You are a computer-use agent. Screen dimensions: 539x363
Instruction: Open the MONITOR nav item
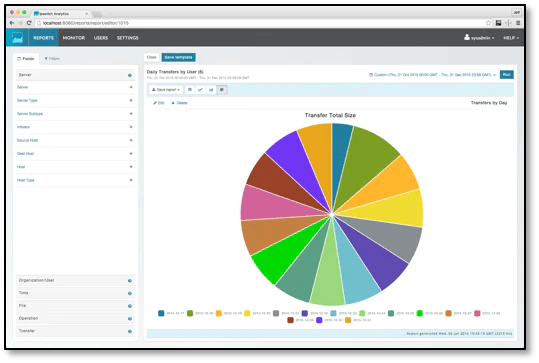point(74,38)
